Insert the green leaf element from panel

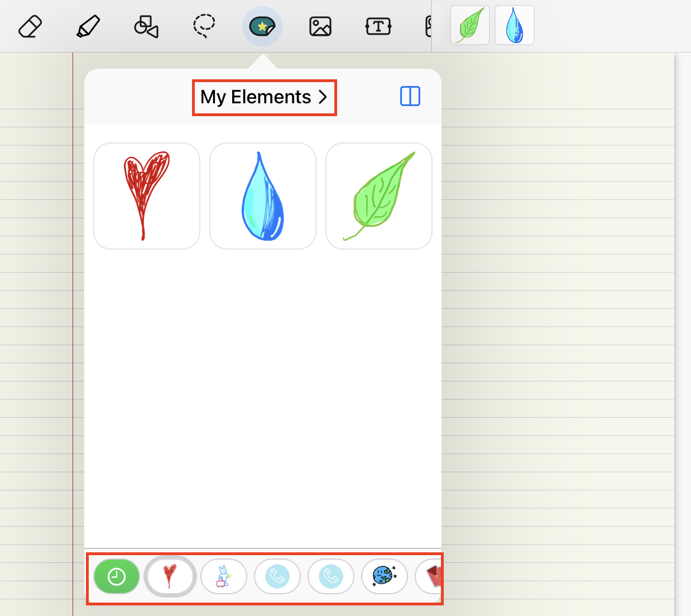pos(379,196)
